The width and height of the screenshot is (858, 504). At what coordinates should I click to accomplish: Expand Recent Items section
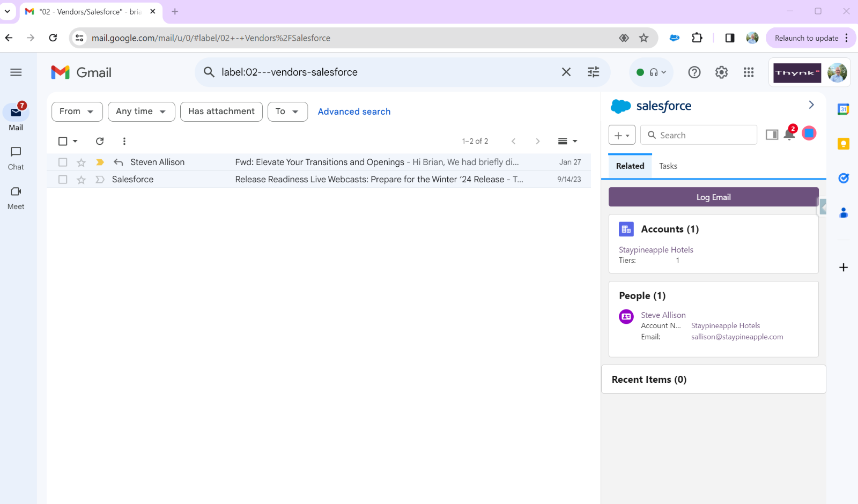point(713,380)
